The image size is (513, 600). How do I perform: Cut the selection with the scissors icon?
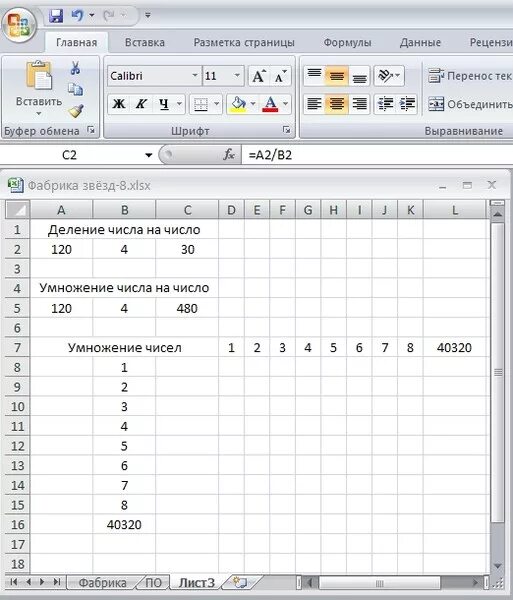tap(75, 68)
